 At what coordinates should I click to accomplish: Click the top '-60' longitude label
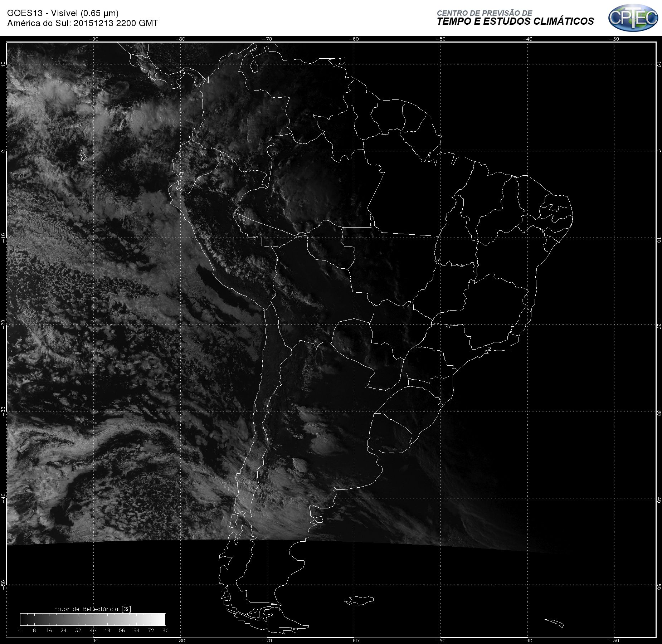point(354,39)
